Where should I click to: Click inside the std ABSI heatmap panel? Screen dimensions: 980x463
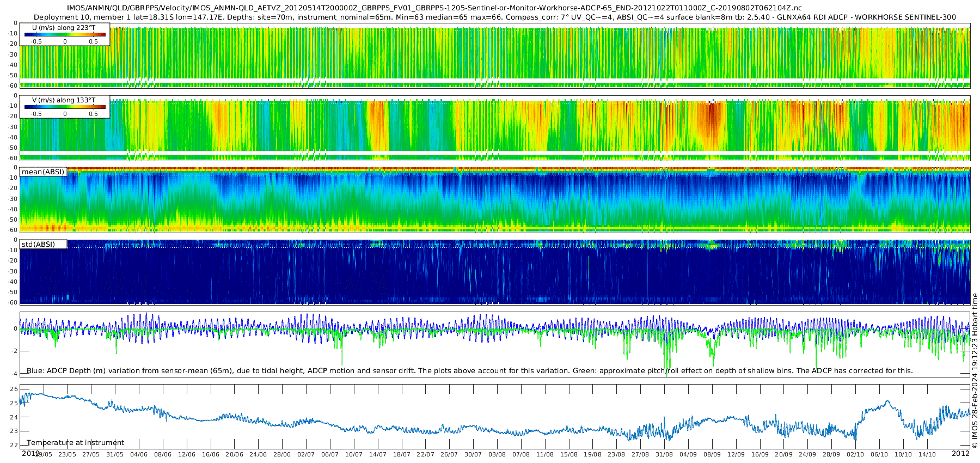[x=495, y=272]
